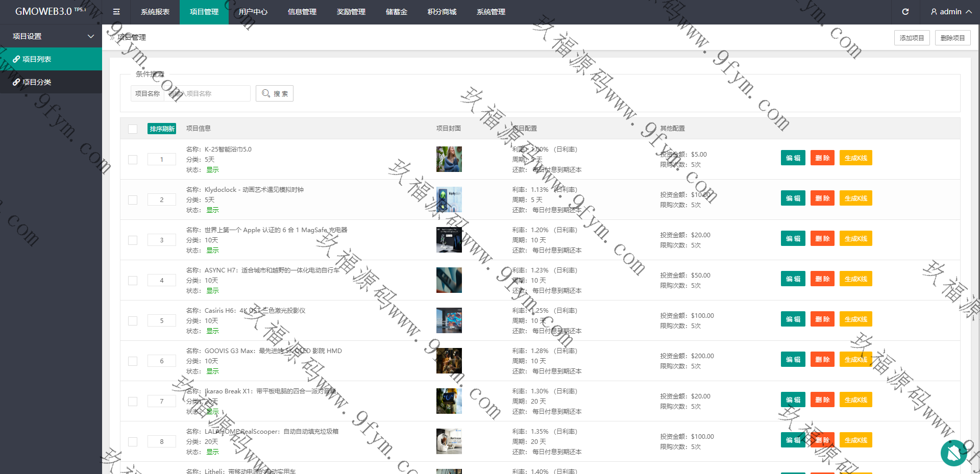The image size is (980, 474).
Task: Click 编辑 for the Klydoclock project
Action: pos(793,198)
